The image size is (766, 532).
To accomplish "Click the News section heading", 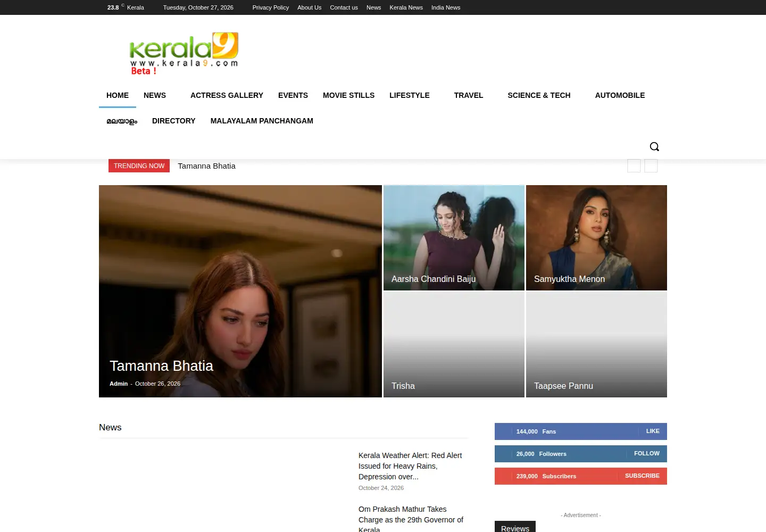I will click(110, 428).
